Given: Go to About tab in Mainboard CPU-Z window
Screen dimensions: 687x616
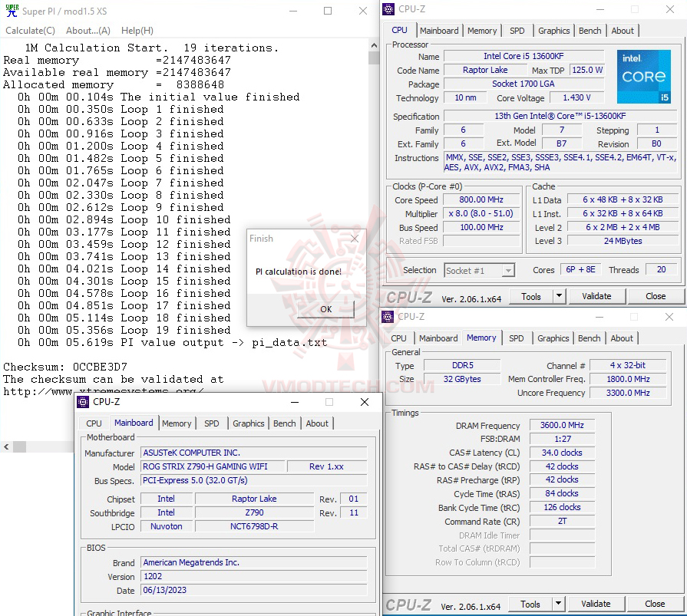Looking at the screenshot, I should (317, 423).
